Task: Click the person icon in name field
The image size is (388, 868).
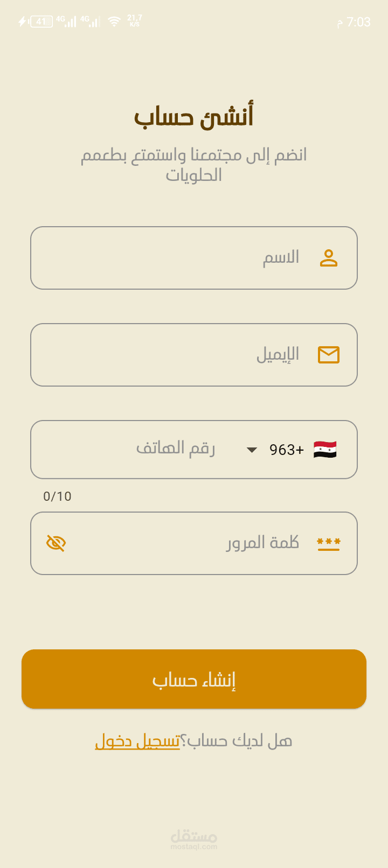Action: click(x=328, y=258)
